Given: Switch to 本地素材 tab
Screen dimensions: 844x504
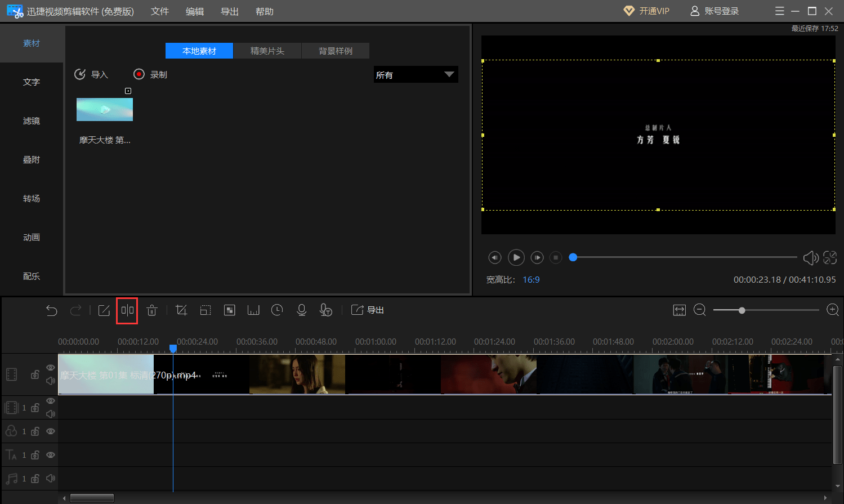Looking at the screenshot, I should [x=199, y=51].
